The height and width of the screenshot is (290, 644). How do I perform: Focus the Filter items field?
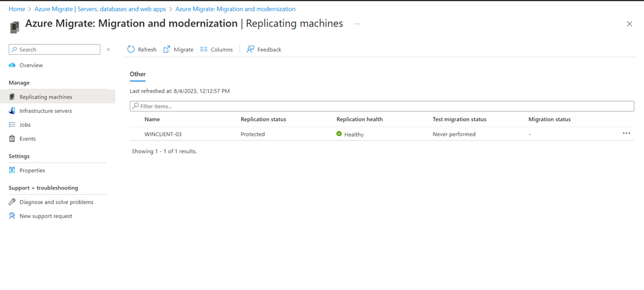coord(382,106)
